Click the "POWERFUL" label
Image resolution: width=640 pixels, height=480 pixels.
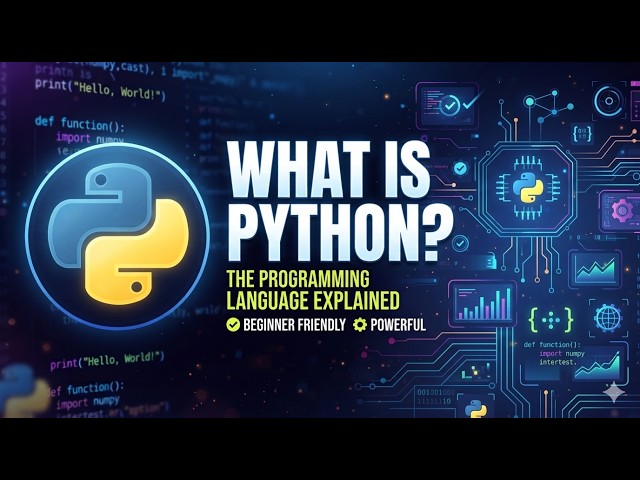tap(398, 325)
